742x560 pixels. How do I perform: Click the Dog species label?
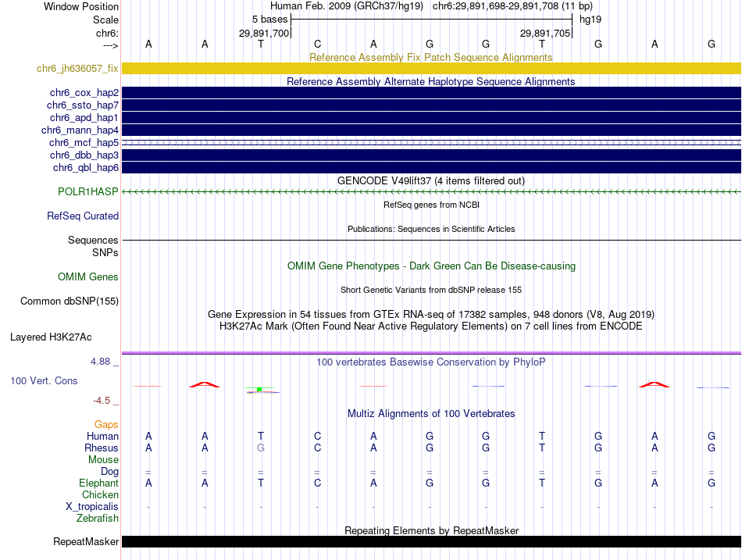(110, 472)
